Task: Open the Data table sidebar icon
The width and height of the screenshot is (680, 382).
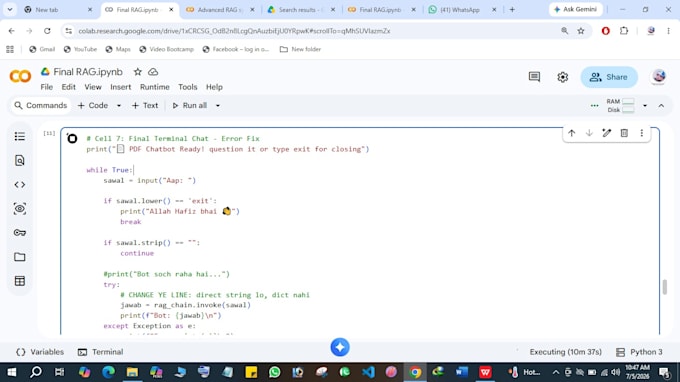Action: (20, 281)
